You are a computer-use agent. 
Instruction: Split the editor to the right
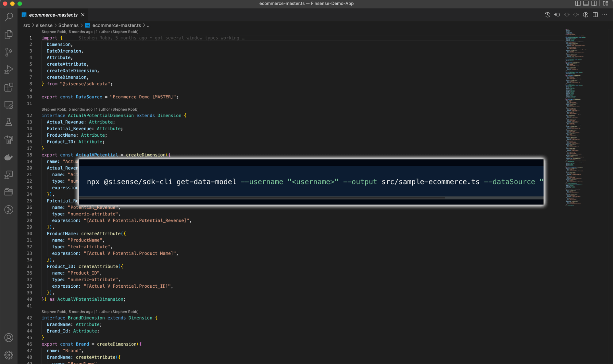pyautogui.click(x=595, y=14)
